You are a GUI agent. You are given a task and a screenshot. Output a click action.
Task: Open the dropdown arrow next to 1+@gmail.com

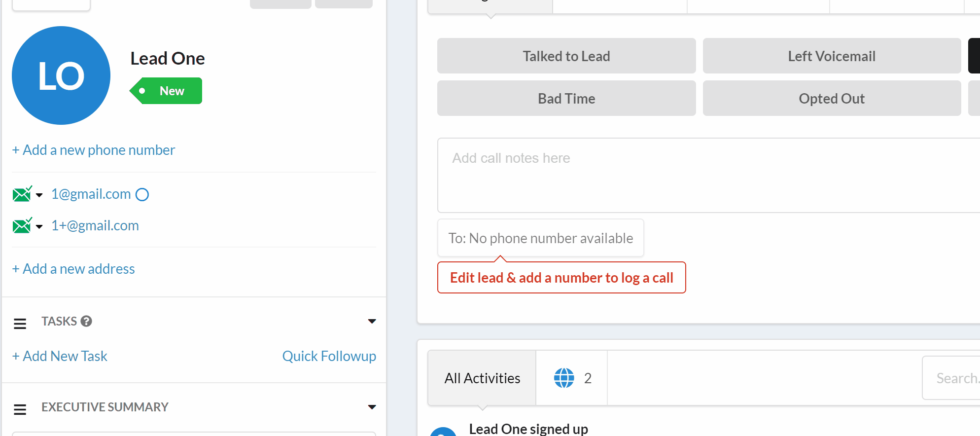click(x=39, y=226)
